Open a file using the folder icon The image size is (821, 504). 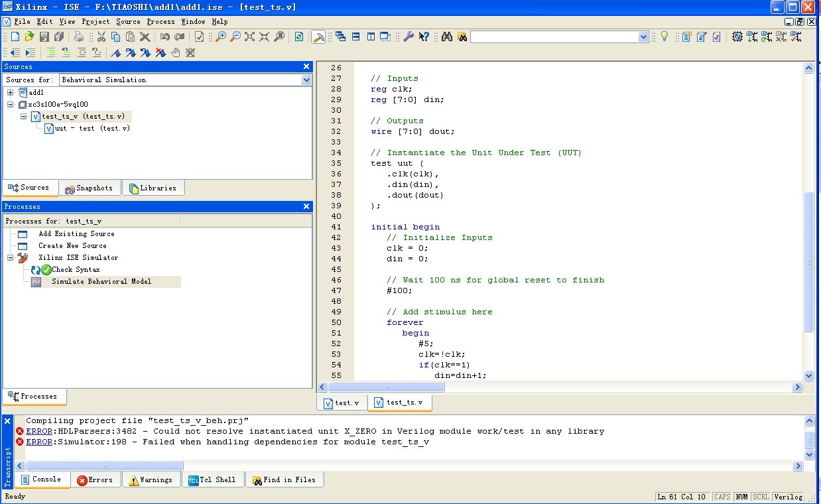[x=29, y=37]
